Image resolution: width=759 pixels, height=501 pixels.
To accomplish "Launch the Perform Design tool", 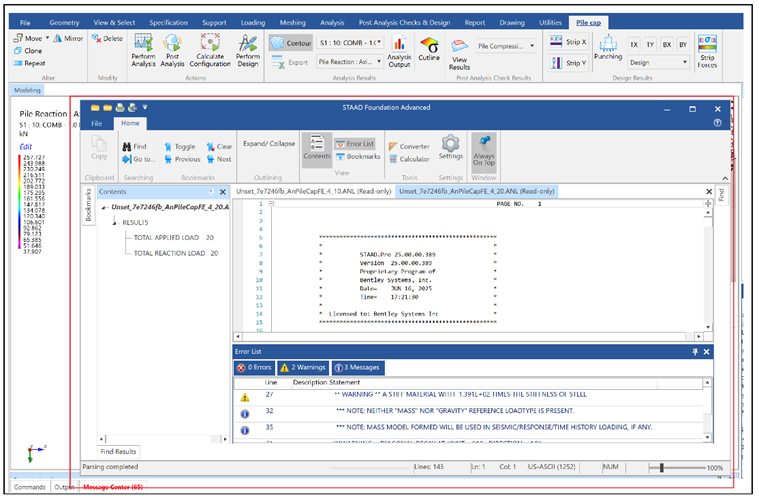I will (248, 50).
